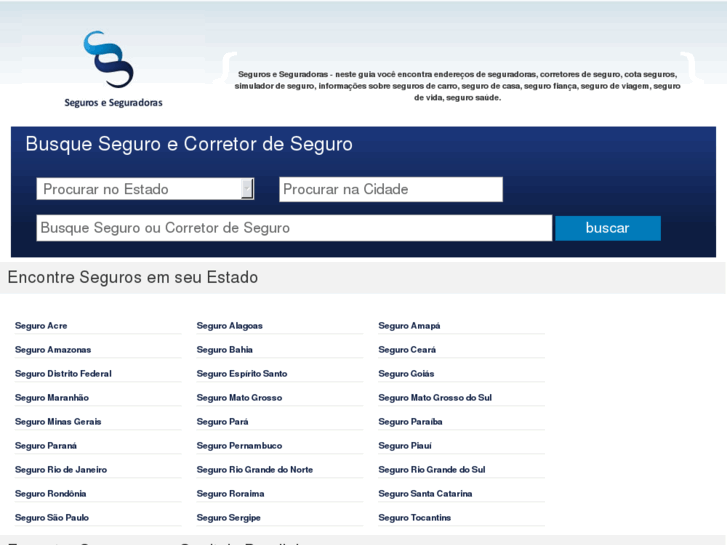Navigate to Seguro Sergipe
727x545 pixels.
tap(229, 518)
